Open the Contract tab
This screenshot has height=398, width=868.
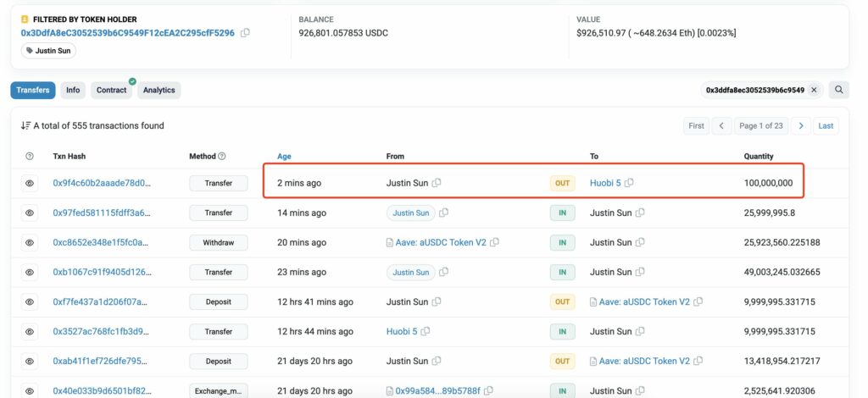click(x=111, y=90)
